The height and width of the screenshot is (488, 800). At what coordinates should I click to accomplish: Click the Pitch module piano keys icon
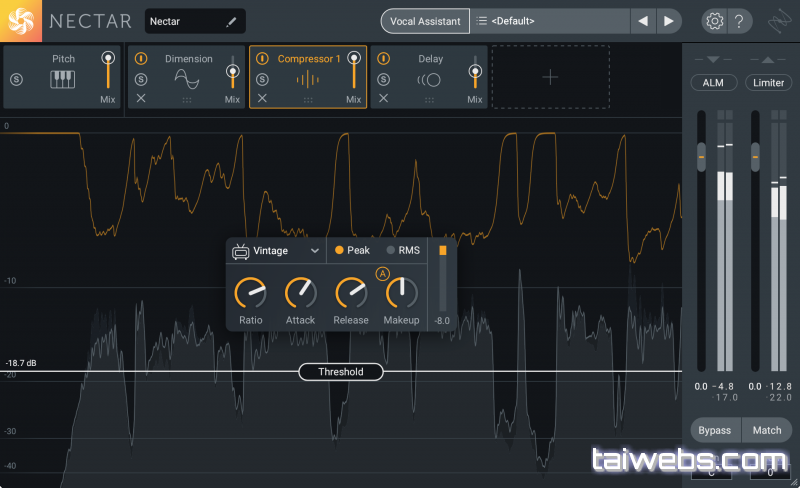[x=63, y=79]
